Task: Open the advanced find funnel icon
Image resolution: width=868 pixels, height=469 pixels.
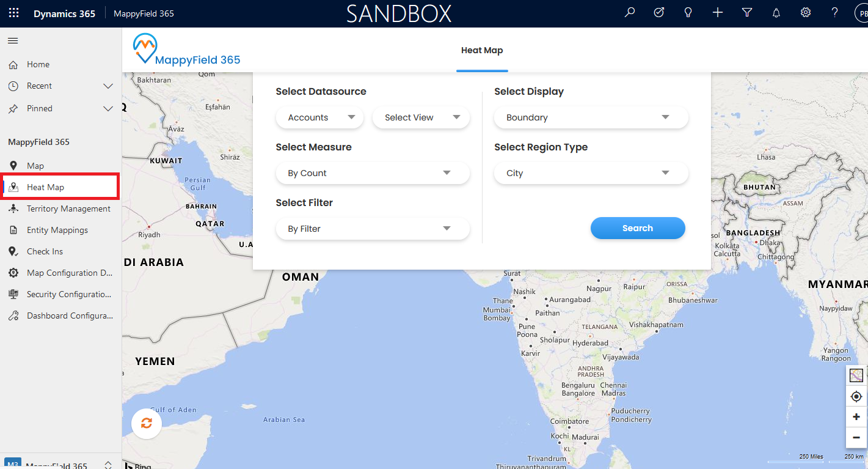Action: coord(747,12)
